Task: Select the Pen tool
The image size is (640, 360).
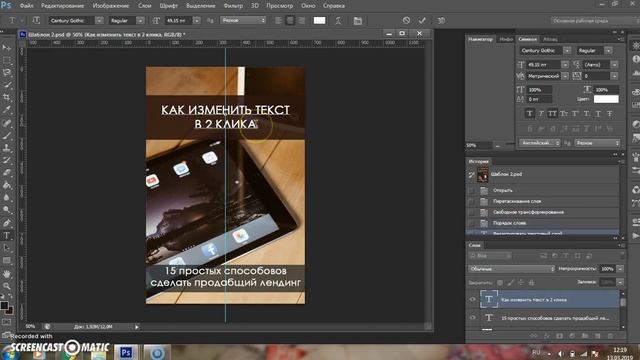Action: [x=7, y=223]
